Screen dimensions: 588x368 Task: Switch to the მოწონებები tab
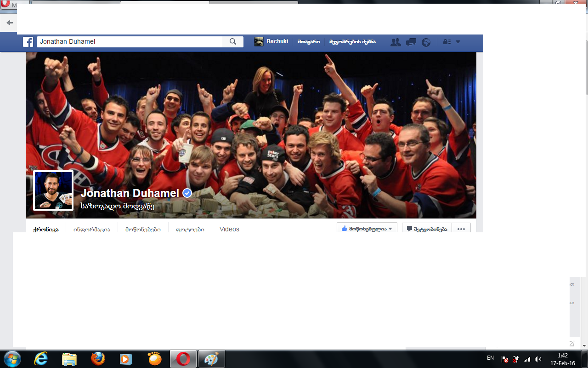click(x=143, y=230)
